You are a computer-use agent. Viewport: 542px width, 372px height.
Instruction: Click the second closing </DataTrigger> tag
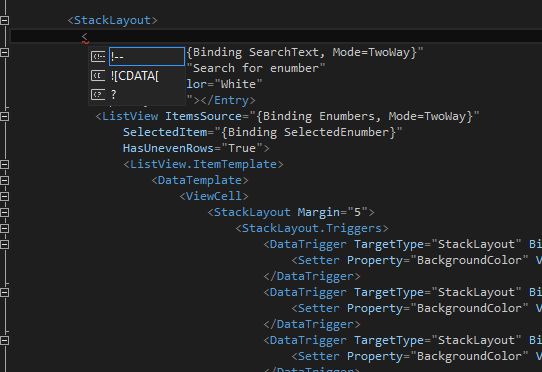(312, 324)
